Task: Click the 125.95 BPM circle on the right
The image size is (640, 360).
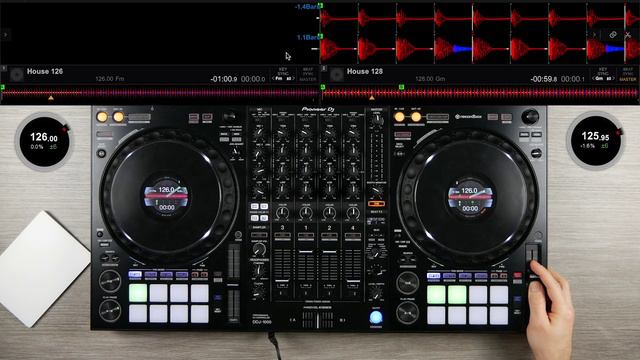Action: 596,140
